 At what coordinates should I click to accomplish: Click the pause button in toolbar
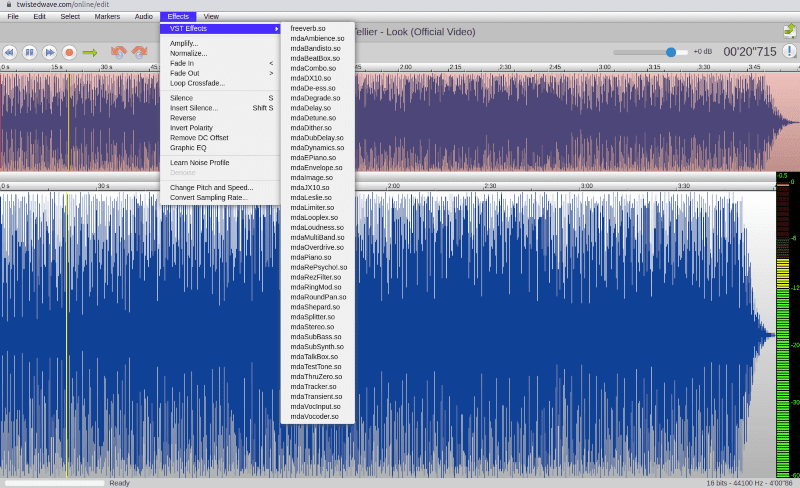[30, 52]
